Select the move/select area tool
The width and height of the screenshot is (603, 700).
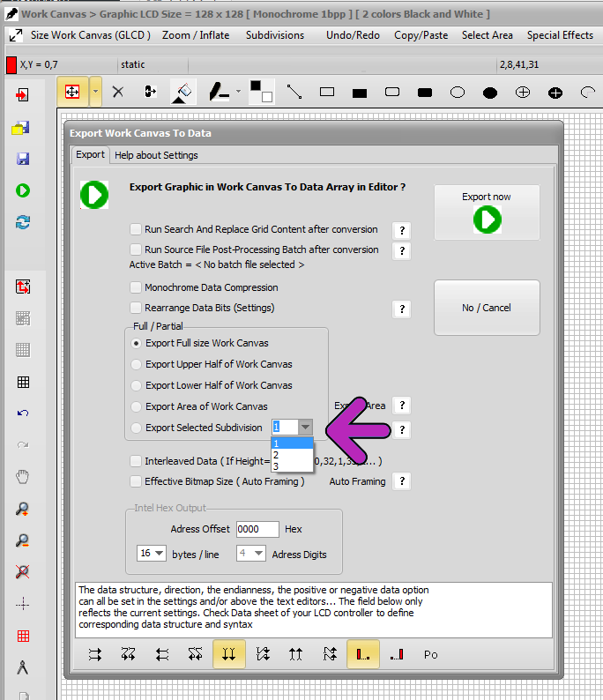click(72, 92)
